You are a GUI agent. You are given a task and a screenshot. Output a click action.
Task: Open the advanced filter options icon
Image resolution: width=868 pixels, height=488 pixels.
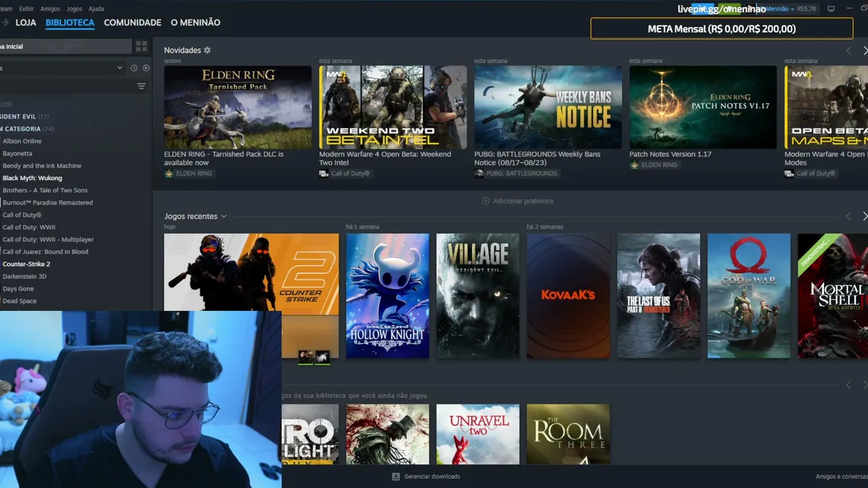(x=141, y=86)
